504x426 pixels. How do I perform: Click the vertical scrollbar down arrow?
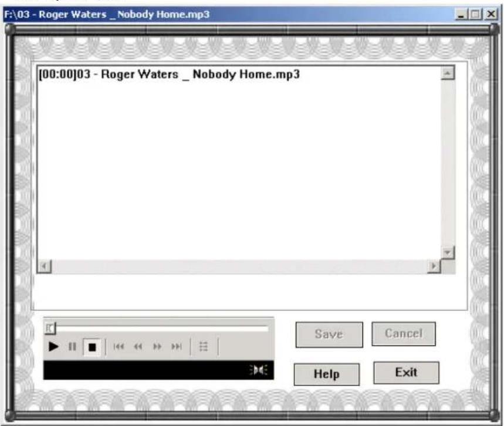[448, 252]
